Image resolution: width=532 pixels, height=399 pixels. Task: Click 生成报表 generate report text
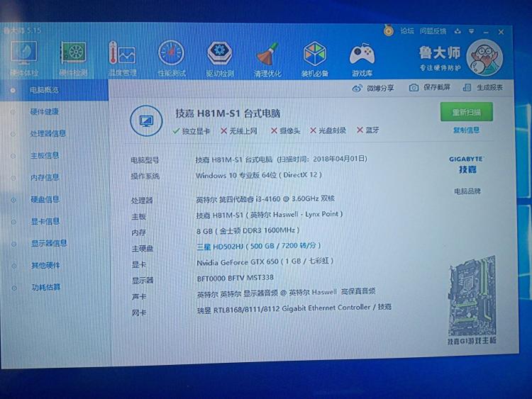[489, 87]
